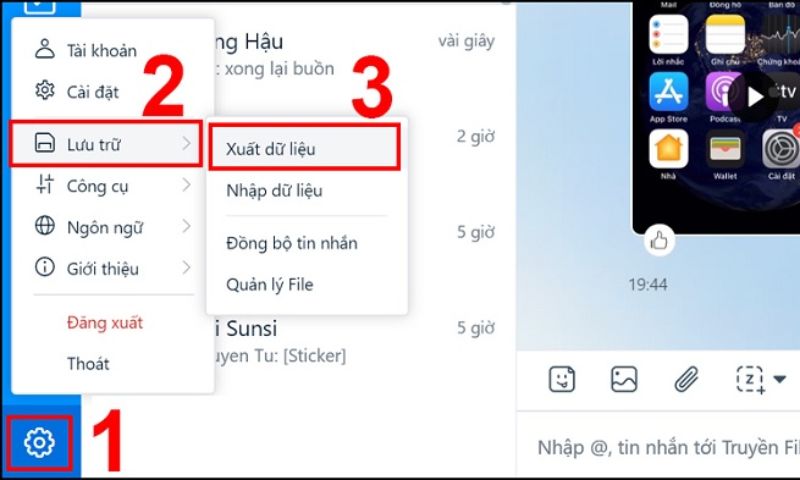
Task: Open the sticker emoji picker
Action: pyautogui.click(x=562, y=379)
